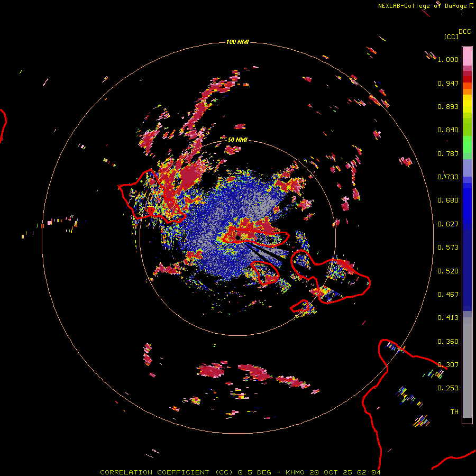Select the 0.413 scale value
The width and height of the screenshot is (476, 476).
(448, 318)
